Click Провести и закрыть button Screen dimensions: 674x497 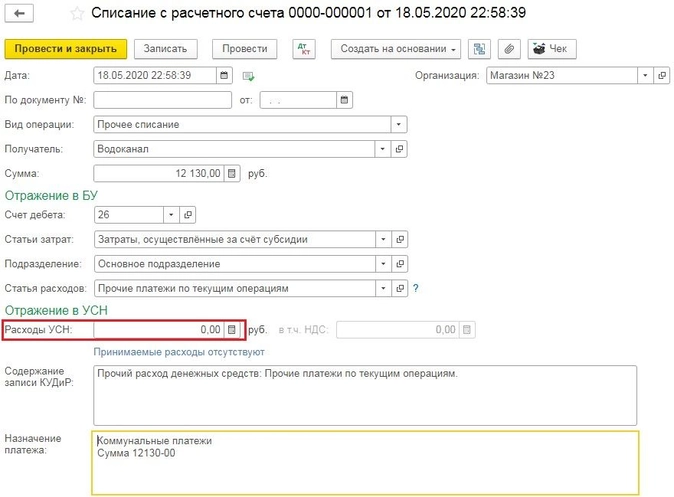tap(66, 49)
